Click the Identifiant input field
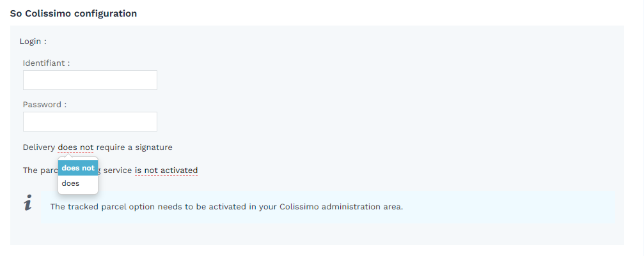The width and height of the screenshot is (644, 256). [x=90, y=80]
